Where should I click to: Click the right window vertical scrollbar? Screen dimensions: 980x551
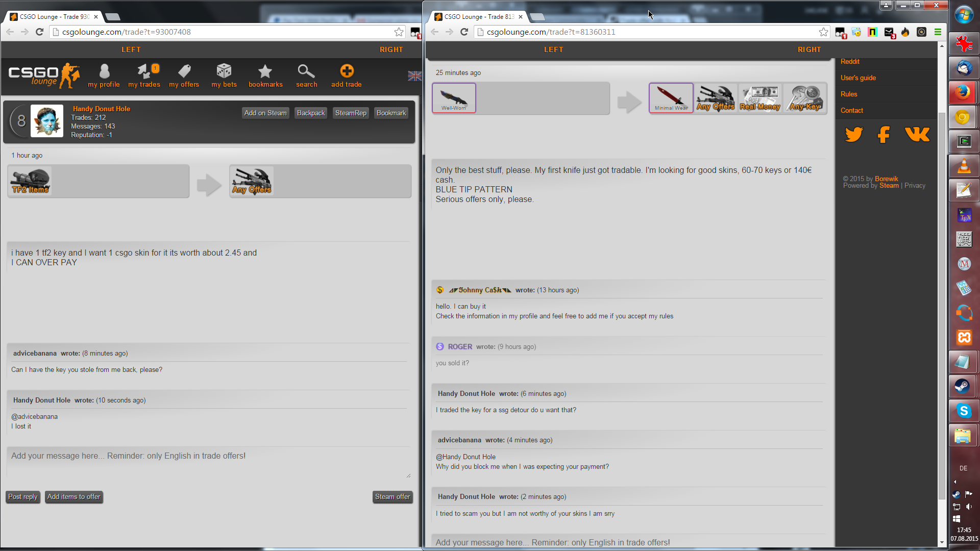point(942,306)
